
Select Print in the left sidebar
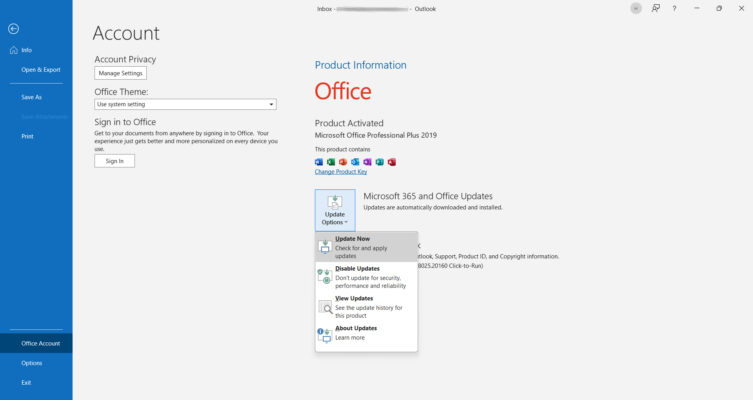click(27, 135)
